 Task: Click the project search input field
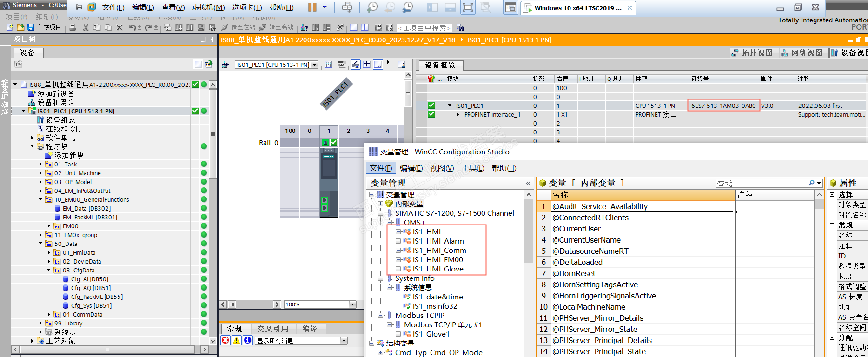click(425, 28)
